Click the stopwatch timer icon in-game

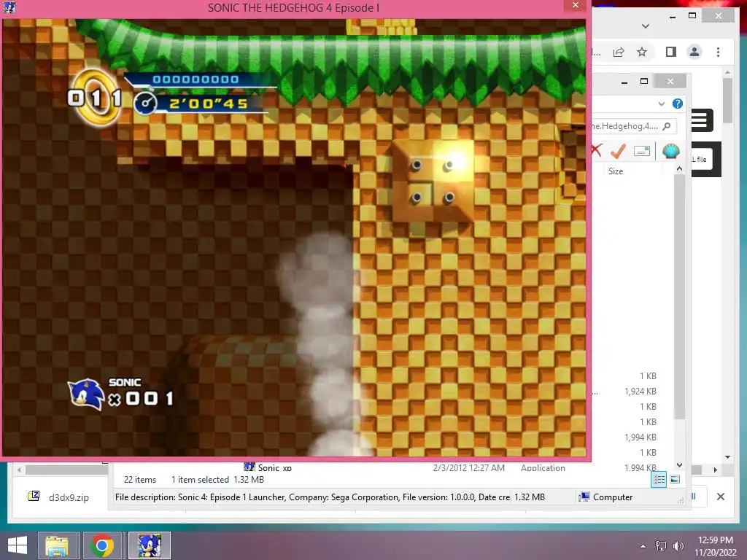pyautogui.click(x=145, y=104)
